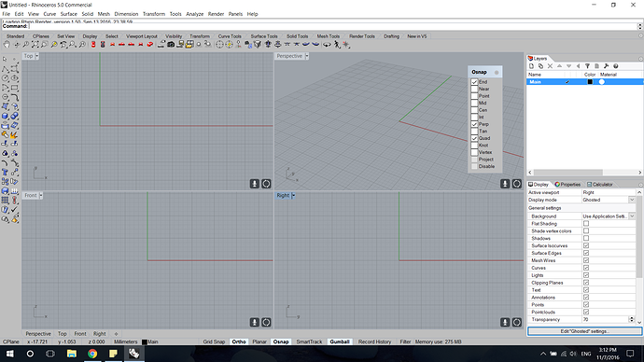644x362 pixels.
Task: Switch to the Properties panel tab
Action: coord(567,185)
